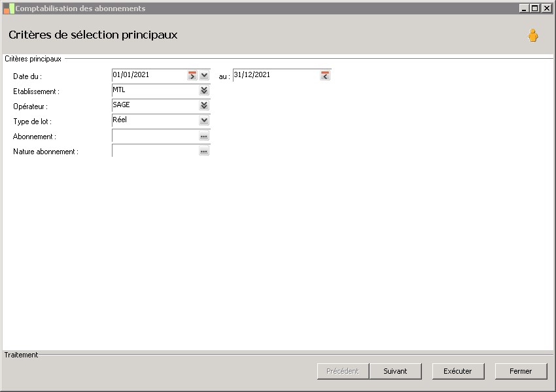This screenshot has height=392, width=556.
Task: Click the start date calendar icon
Action: click(x=192, y=75)
